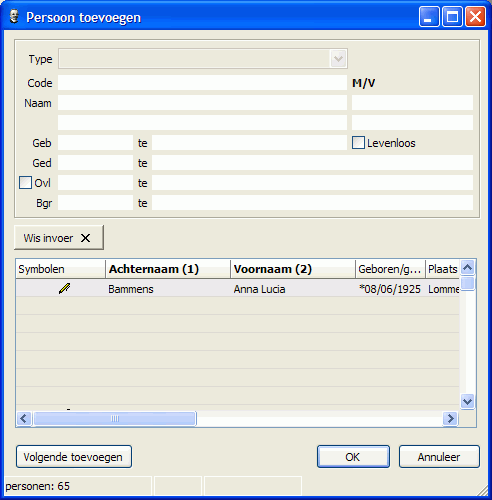Click the Volgende toevoegen button
The height and width of the screenshot is (500, 492).
point(74,457)
